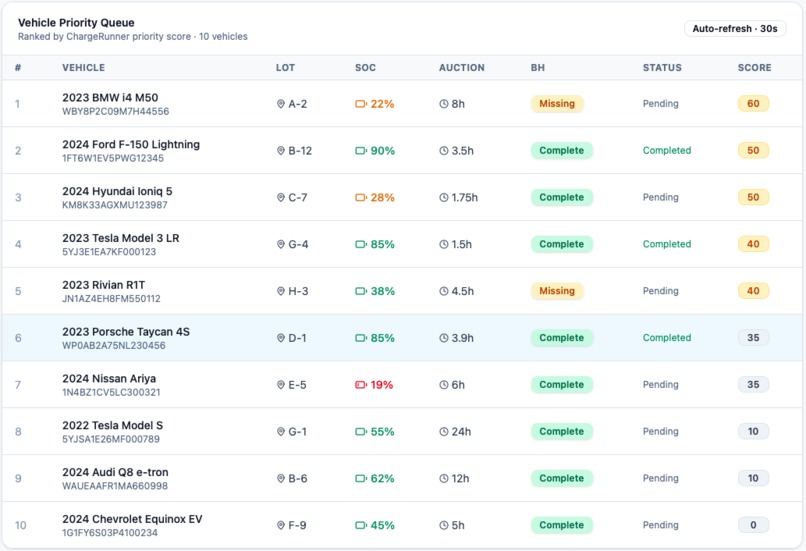Click score badge 0 for Equinox EV
The height and width of the screenshot is (551, 806).
point(753,525)
